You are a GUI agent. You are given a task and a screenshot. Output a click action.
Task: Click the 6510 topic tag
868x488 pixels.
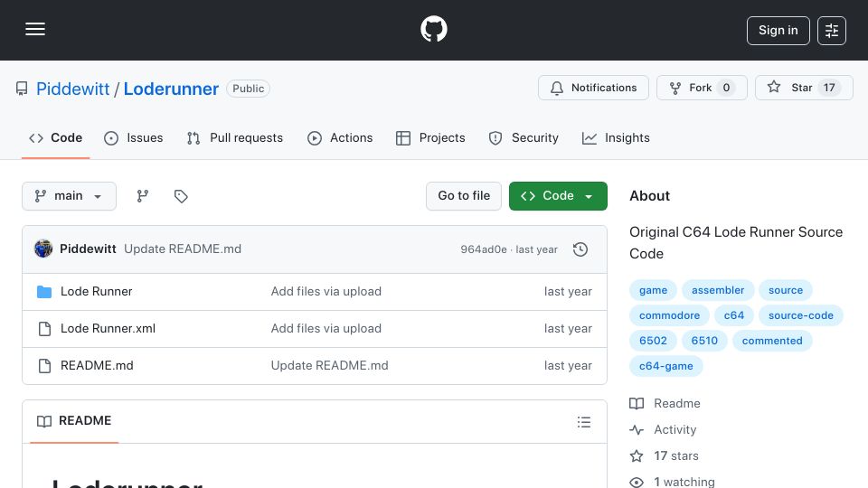pos(704,341)
